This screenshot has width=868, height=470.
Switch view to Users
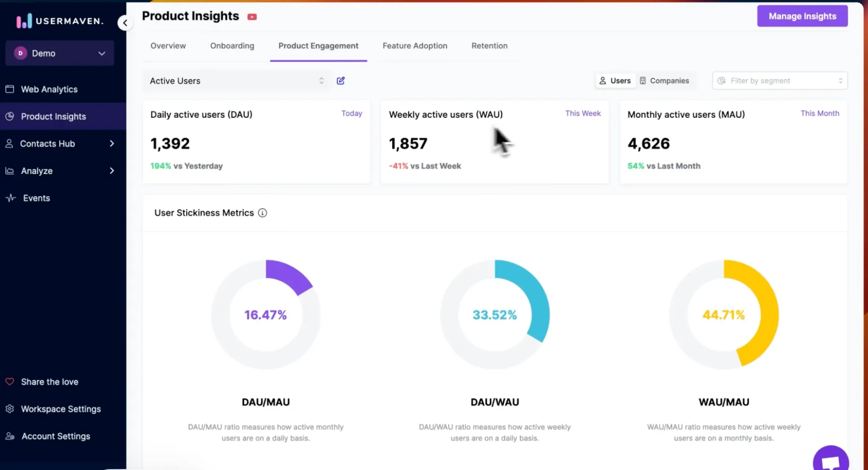coord(615,81)
